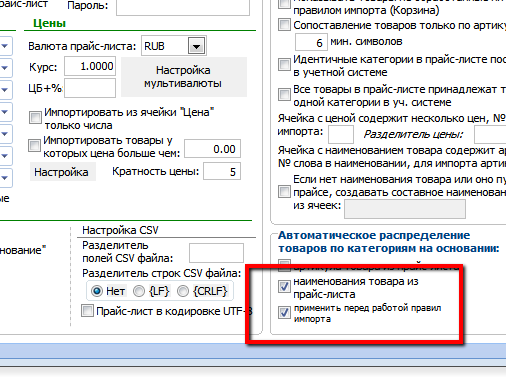Select the {CRLF} row delimiter option
Screen dimensions: 506x380
183,291
